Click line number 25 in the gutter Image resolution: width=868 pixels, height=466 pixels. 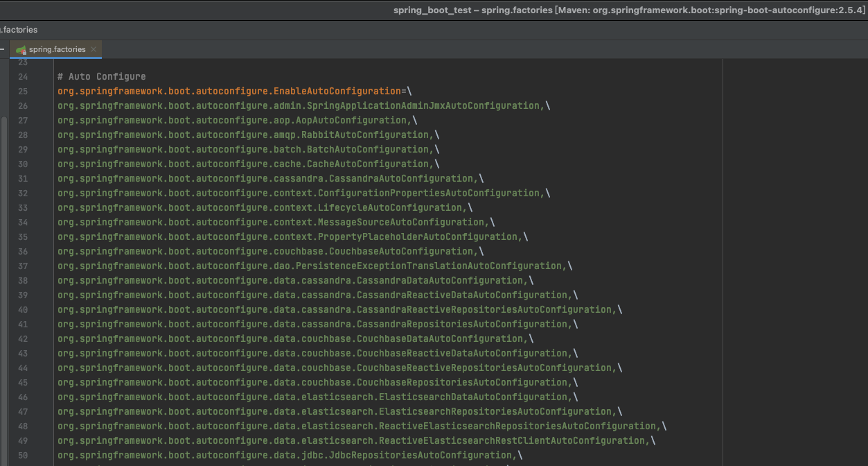click(x=23, y=91)
